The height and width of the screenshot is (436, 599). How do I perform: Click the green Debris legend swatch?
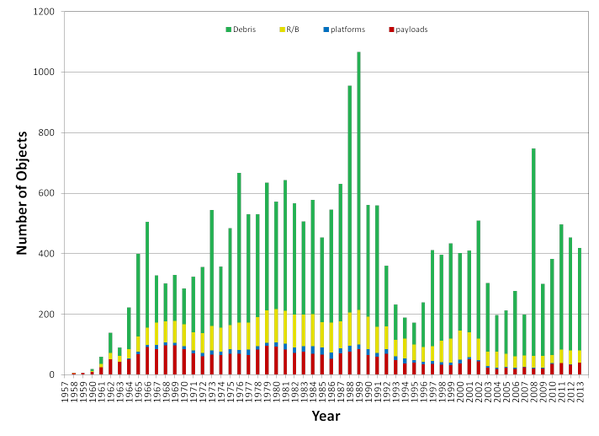click(228, 29)
